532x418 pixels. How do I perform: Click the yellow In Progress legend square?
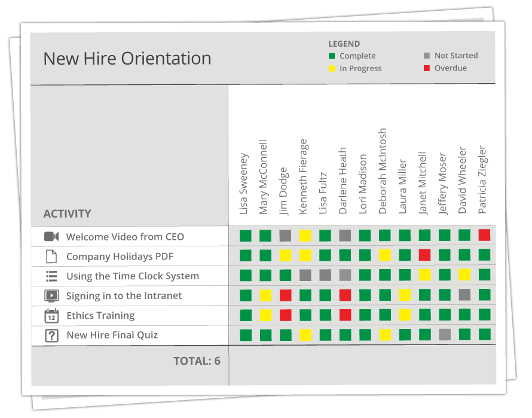point(332,69)
